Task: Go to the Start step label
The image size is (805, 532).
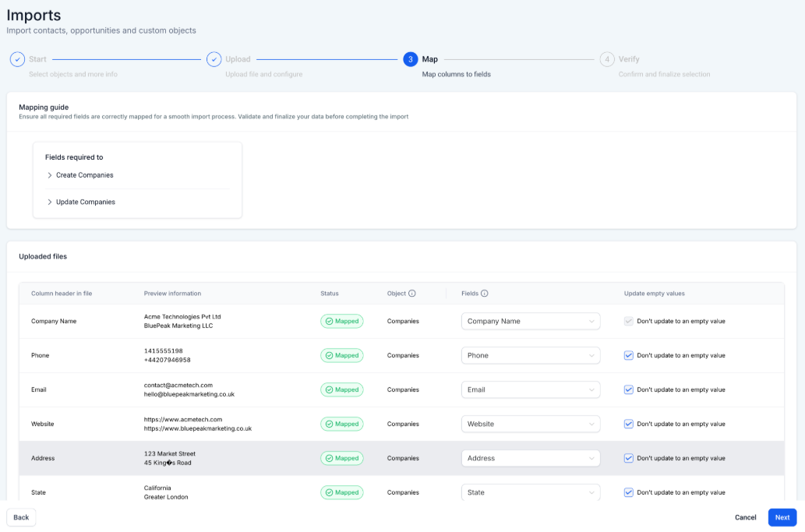Action: coord(37,59)
